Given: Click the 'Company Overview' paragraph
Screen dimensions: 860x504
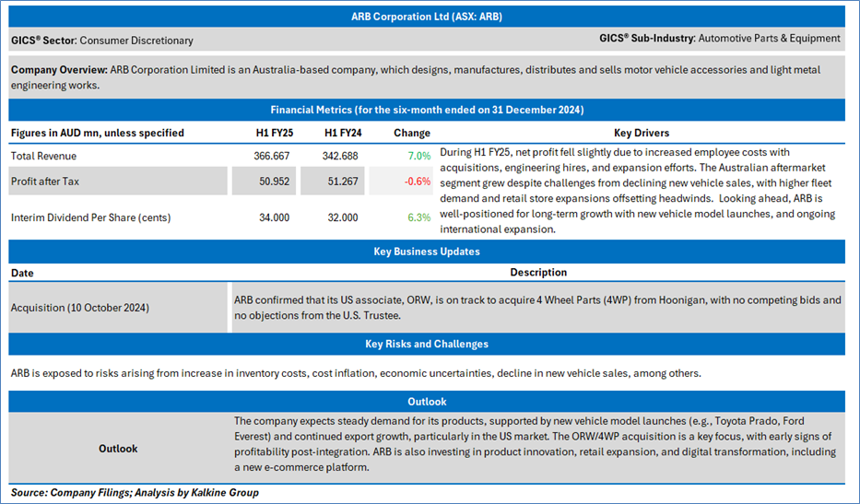Looking at the screenshot, I should pyautogui.click(x=416, y=77).
